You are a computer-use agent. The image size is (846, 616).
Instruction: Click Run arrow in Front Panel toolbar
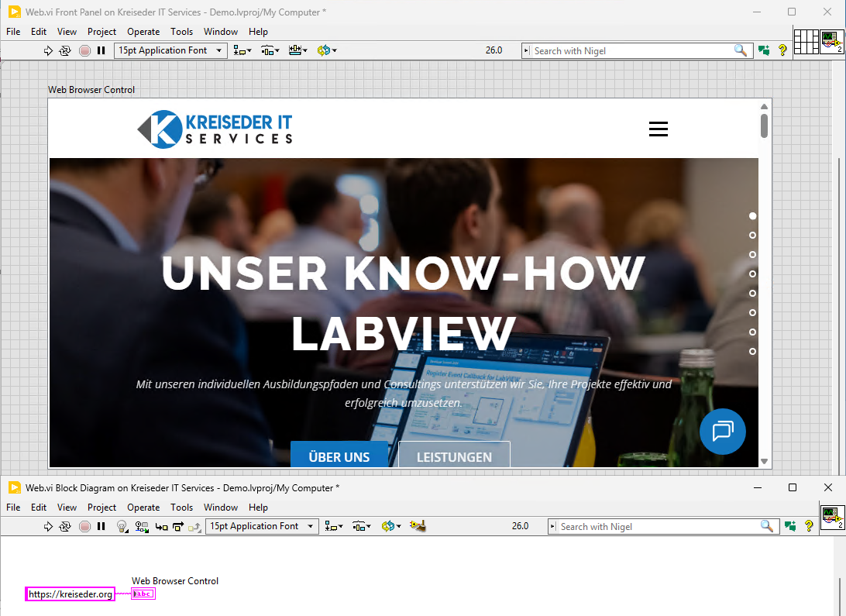point(48,50)
